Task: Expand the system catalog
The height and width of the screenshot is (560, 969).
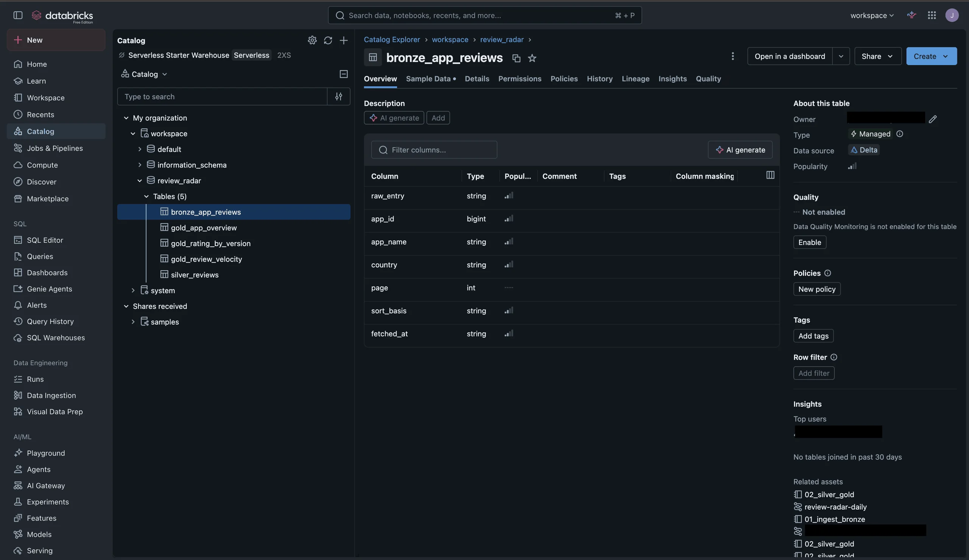Action: (x=133, y=291)
